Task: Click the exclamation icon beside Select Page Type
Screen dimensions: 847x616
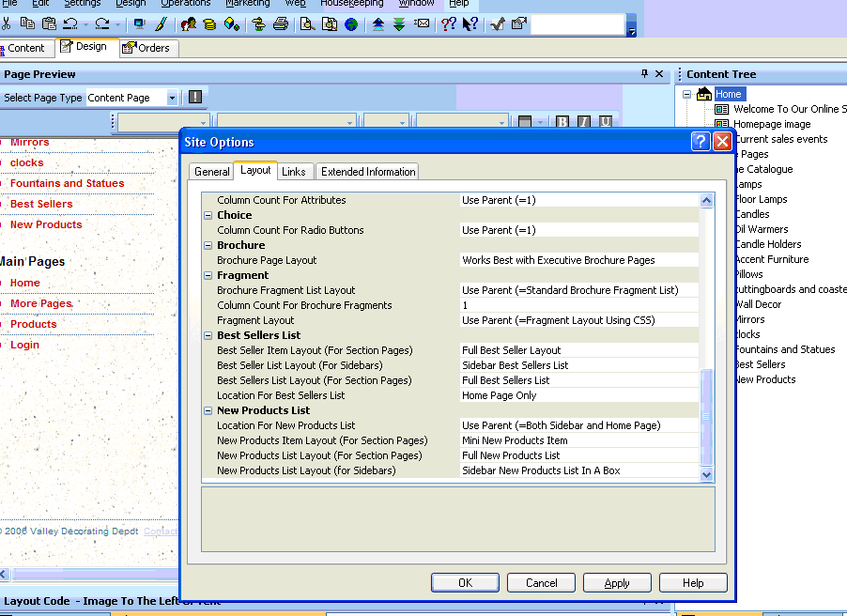Action: click(x=194, y=97)
